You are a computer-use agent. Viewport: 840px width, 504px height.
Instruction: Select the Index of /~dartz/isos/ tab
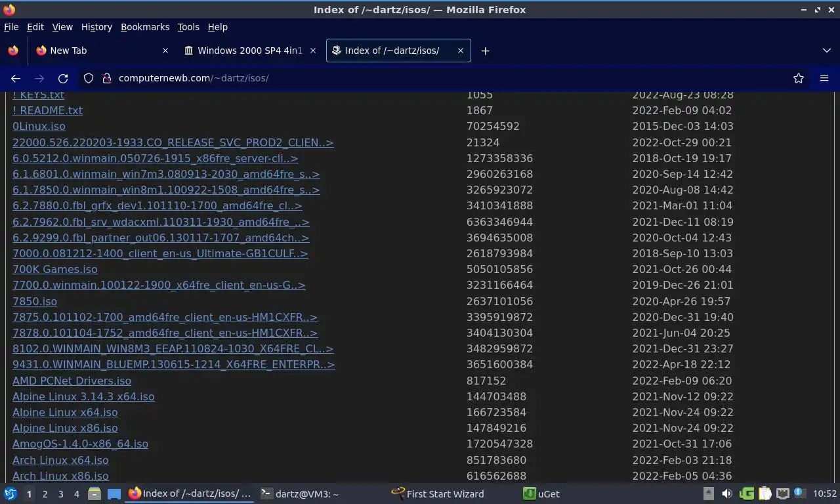[398, 51]
